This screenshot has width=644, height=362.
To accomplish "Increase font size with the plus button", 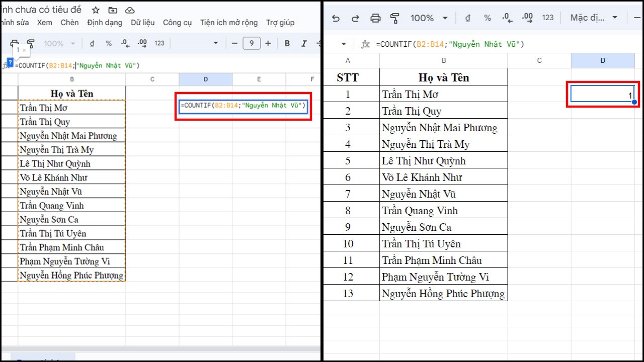I will click(x=268, y=44).
